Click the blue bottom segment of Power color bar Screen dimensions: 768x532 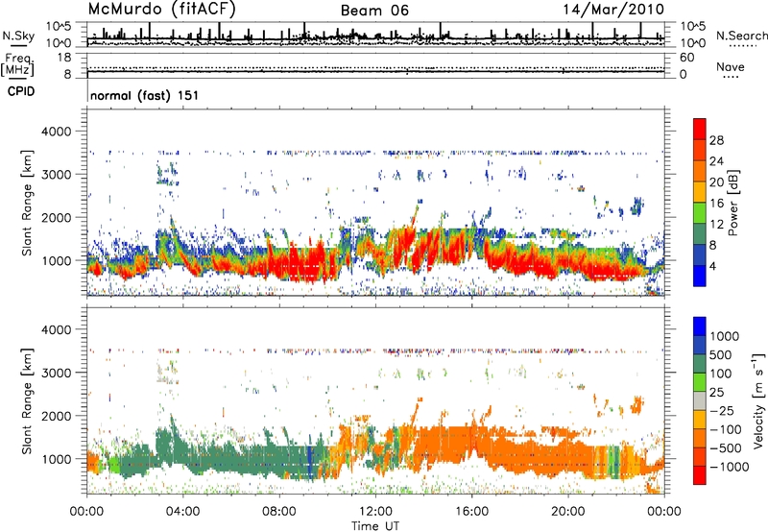click(700, 276)
